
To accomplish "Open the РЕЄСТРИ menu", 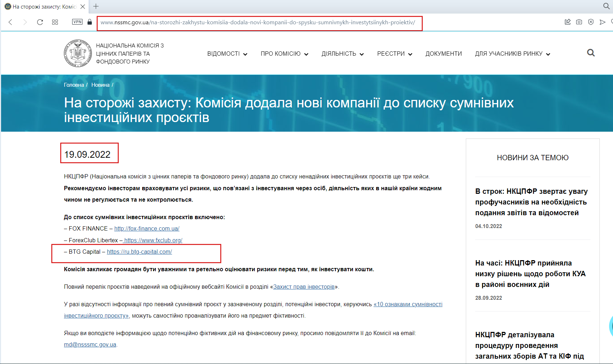I will coord(394,54).
